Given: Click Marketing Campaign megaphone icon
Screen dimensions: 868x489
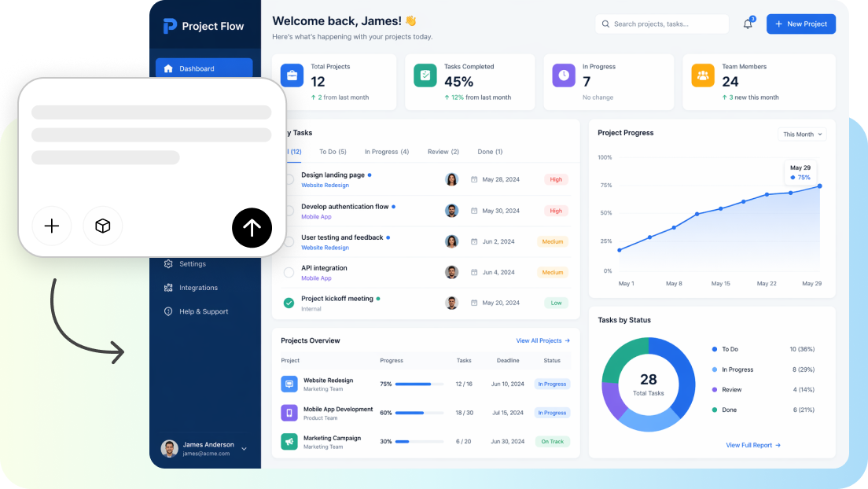Looking at the screenshot, I should tap(289, 441).
